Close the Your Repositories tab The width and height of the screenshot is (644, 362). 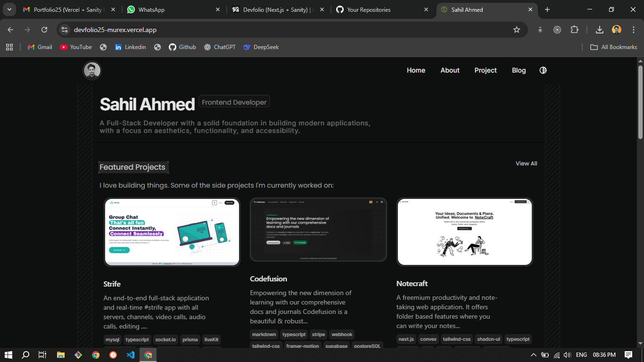(426, 9)
